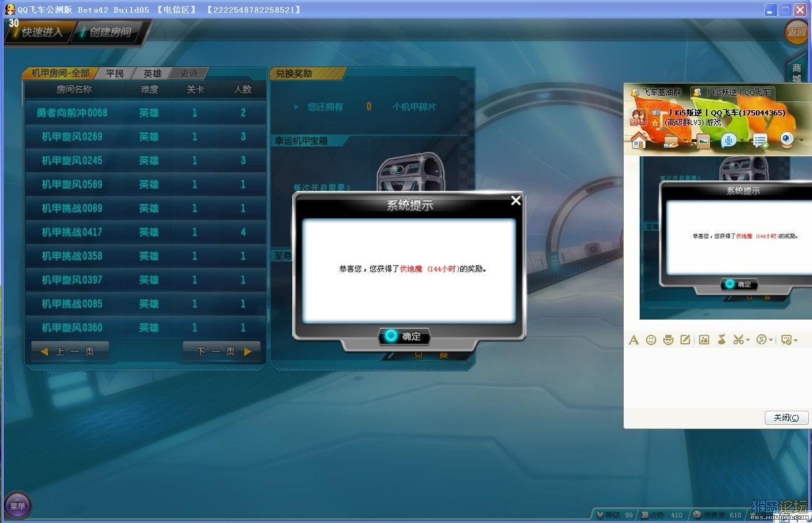Image resolution: width=812 pixels, height=523 pixels.
Task: Click the music note icon in chat toolbar
Action: coord(721,340)
